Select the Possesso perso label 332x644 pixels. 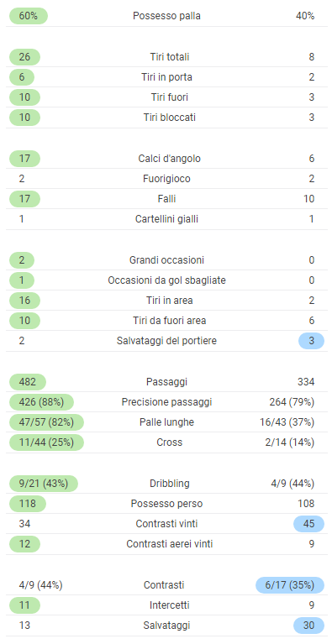[x=166, y=504]
